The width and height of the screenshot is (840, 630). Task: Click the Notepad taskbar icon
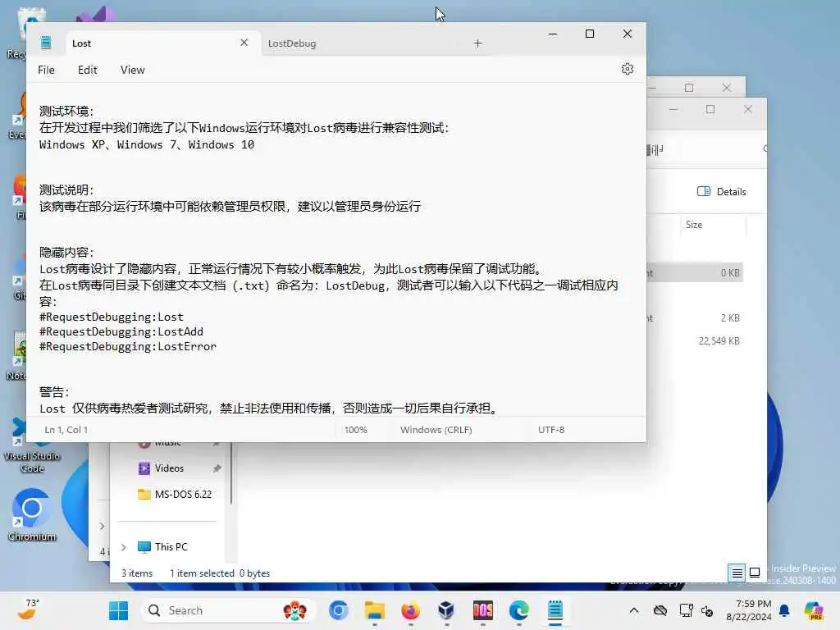[x=555, y=610]
